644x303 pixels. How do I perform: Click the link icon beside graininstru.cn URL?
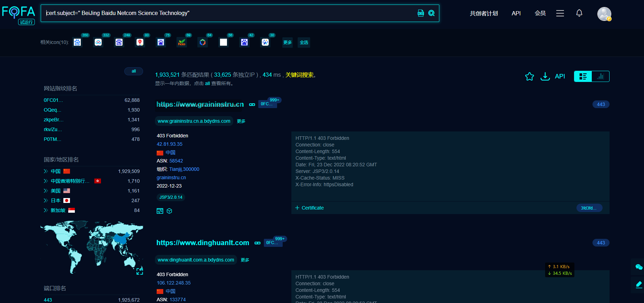coord(252,105)
